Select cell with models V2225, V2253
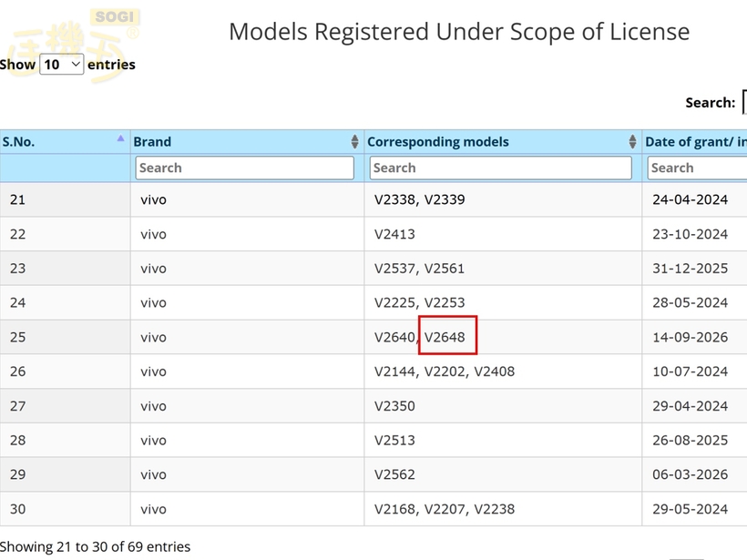 [x=503, y=302]
